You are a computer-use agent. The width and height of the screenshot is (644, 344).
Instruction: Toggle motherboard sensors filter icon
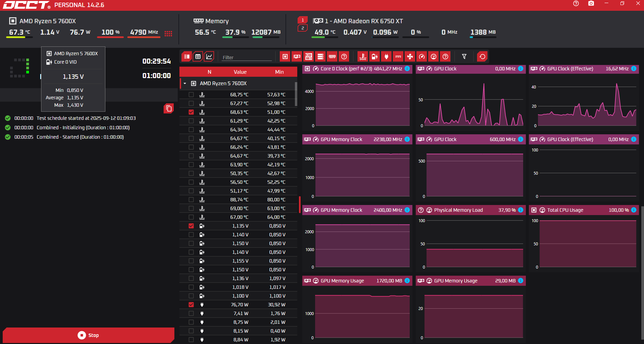point(309,57)
